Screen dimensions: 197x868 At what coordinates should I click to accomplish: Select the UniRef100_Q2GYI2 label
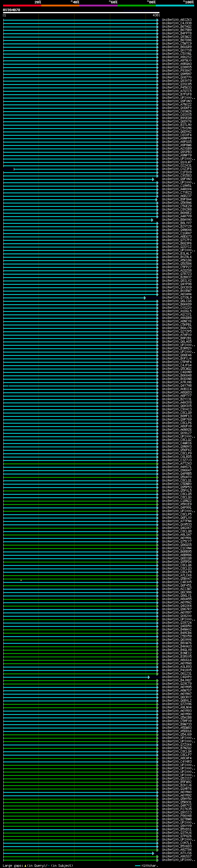[x=177, y=247]
